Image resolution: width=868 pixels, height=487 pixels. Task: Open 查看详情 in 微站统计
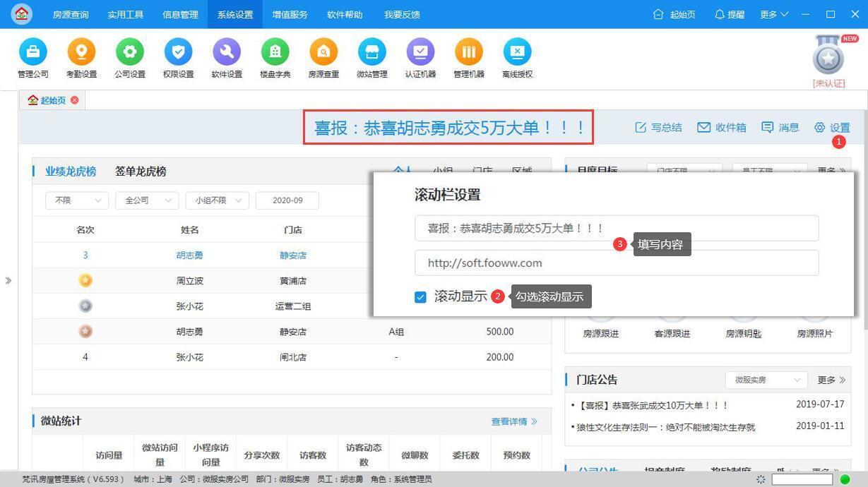[511, 421]
